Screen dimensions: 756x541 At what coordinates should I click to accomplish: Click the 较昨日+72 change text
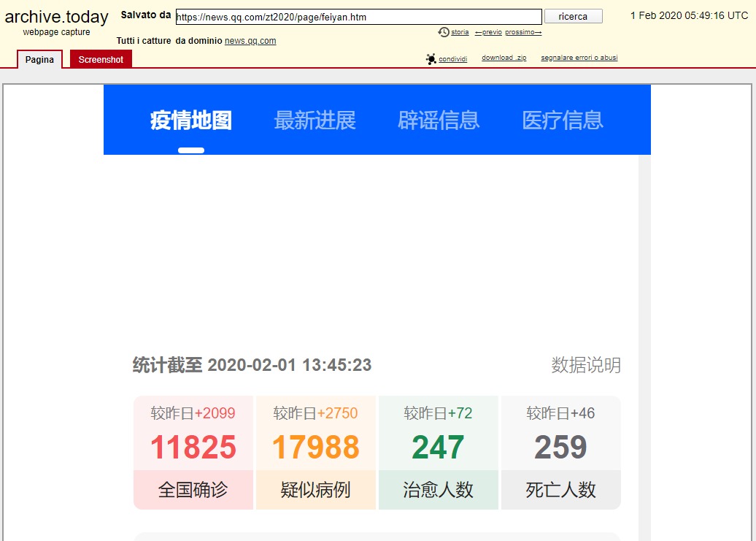(x=439, y=413)
